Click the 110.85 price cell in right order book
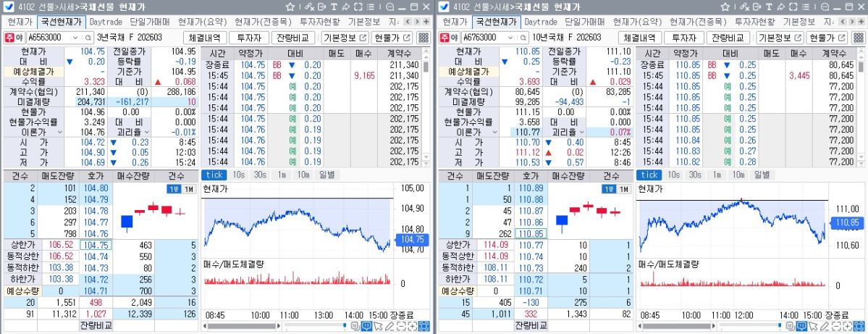Viewport: 868px width, 334px height. point(531,233)
